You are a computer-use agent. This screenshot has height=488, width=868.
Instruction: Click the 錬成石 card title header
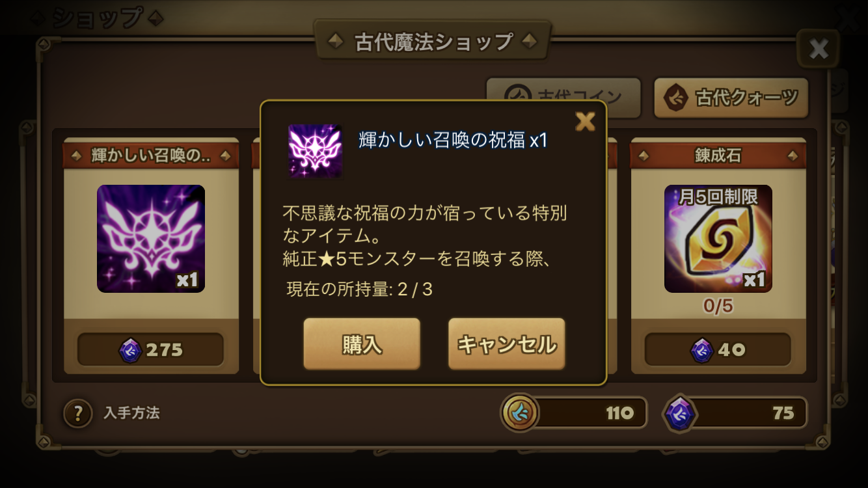point(718,156)
